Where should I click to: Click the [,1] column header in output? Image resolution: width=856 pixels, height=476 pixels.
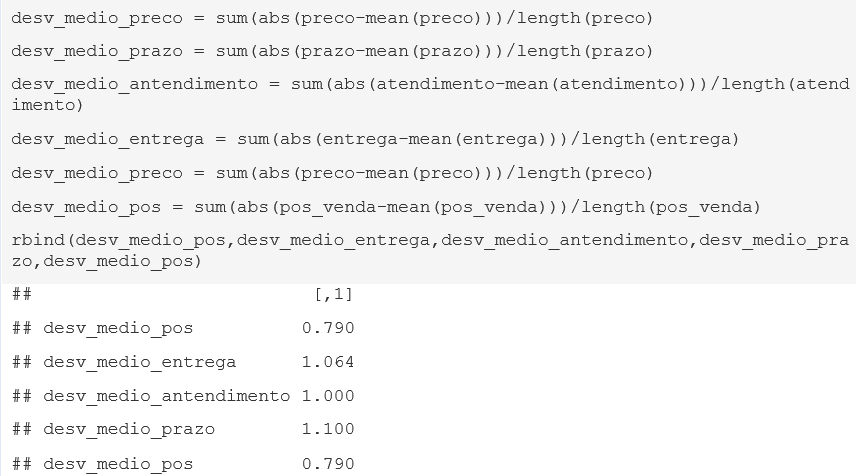[334, 295]
